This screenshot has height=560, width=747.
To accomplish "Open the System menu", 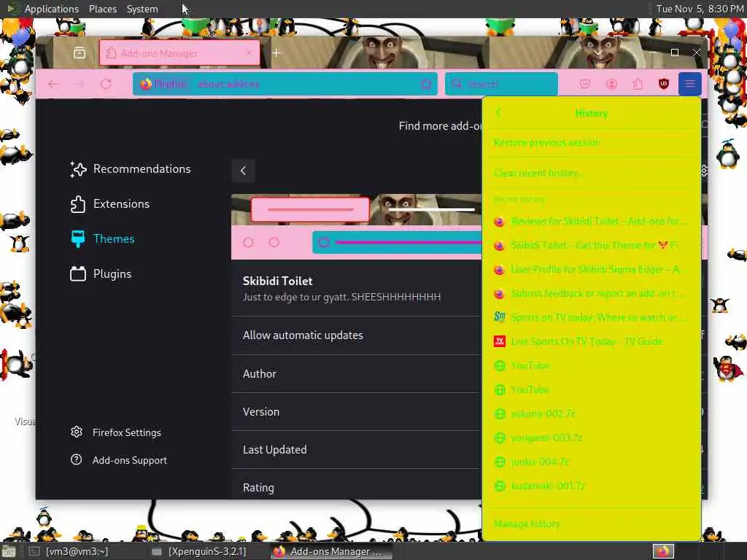I will tap(142, 9).
